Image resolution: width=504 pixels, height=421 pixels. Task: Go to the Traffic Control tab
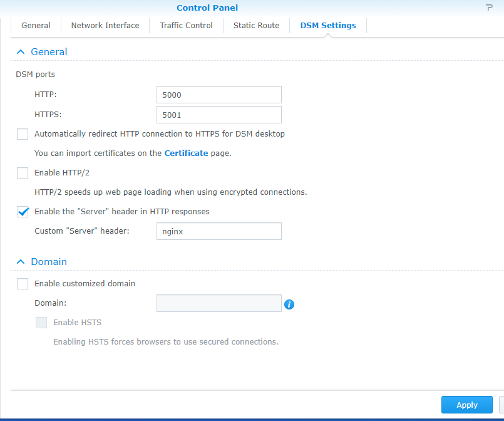tap(186, 26)
